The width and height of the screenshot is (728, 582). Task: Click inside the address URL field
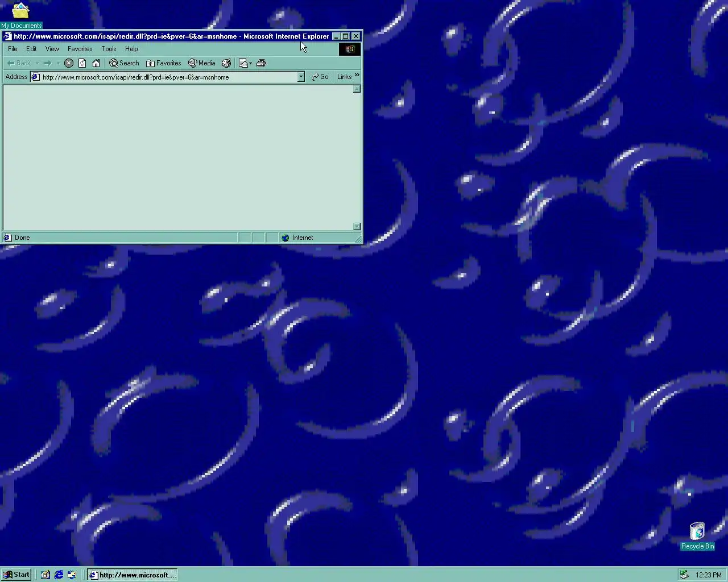168,77
